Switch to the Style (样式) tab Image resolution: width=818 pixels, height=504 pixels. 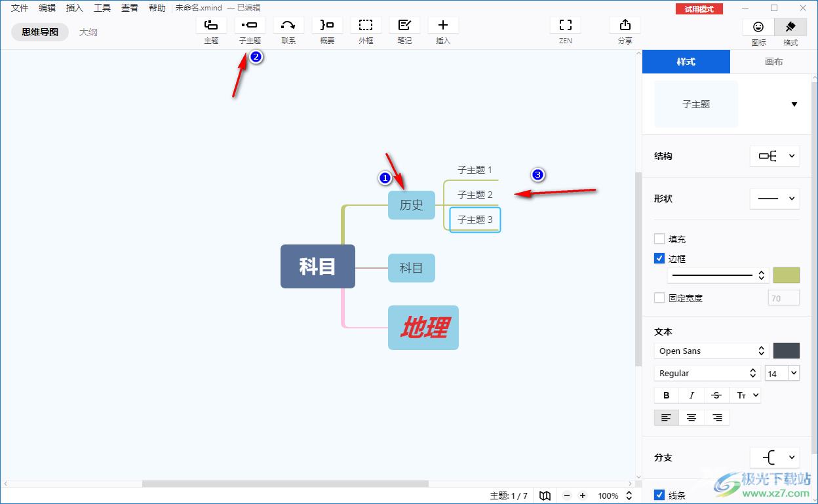pyautogui.click(x=686, y=62)
